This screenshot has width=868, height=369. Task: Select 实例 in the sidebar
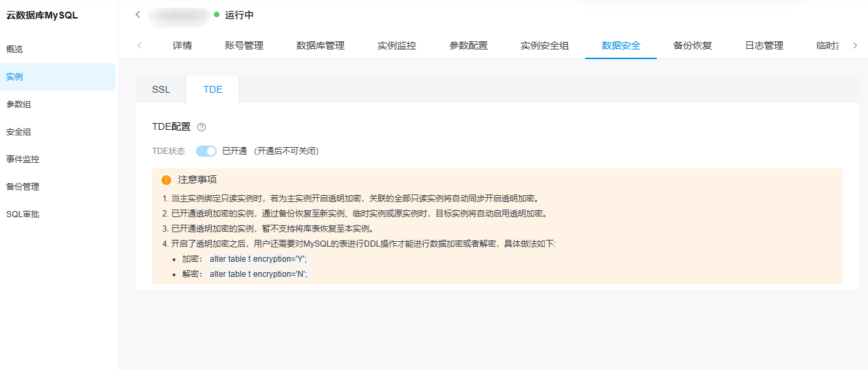[58, 77]
